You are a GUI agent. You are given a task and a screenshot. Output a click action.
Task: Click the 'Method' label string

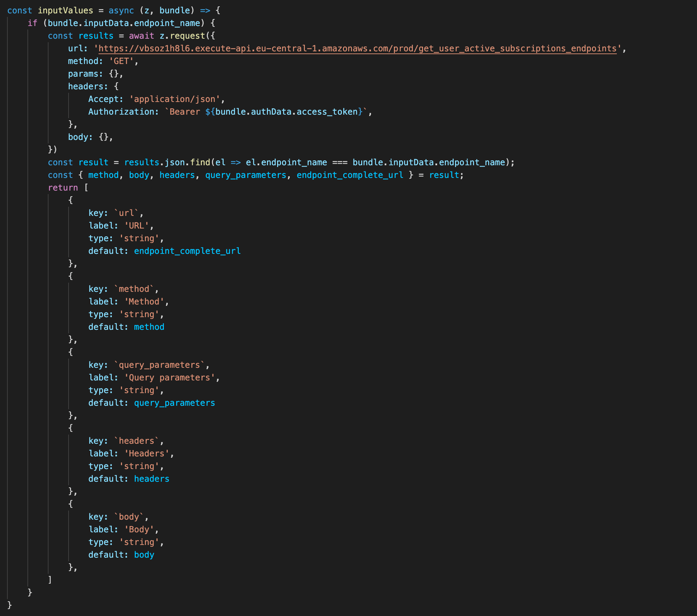coord(144,302)
